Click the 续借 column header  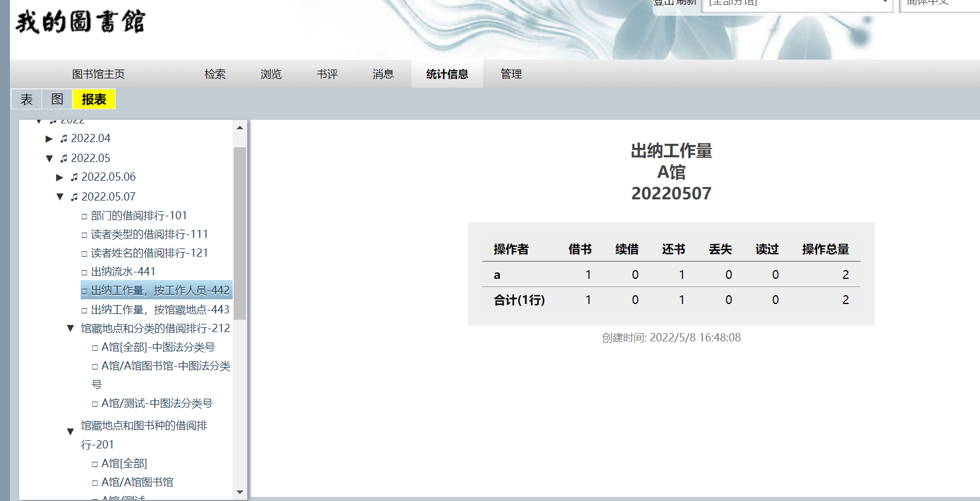point(627,250)
